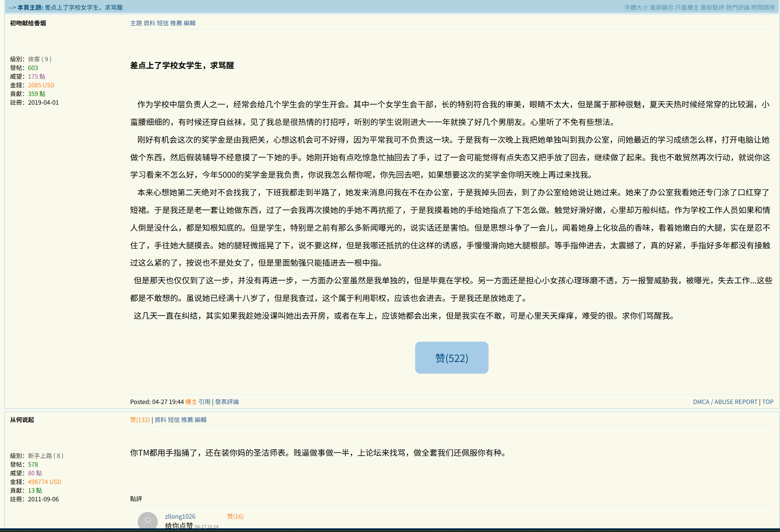Open the DMCA / ABUSE REPORT link
The image size is (780, 532).
(725, 402)
